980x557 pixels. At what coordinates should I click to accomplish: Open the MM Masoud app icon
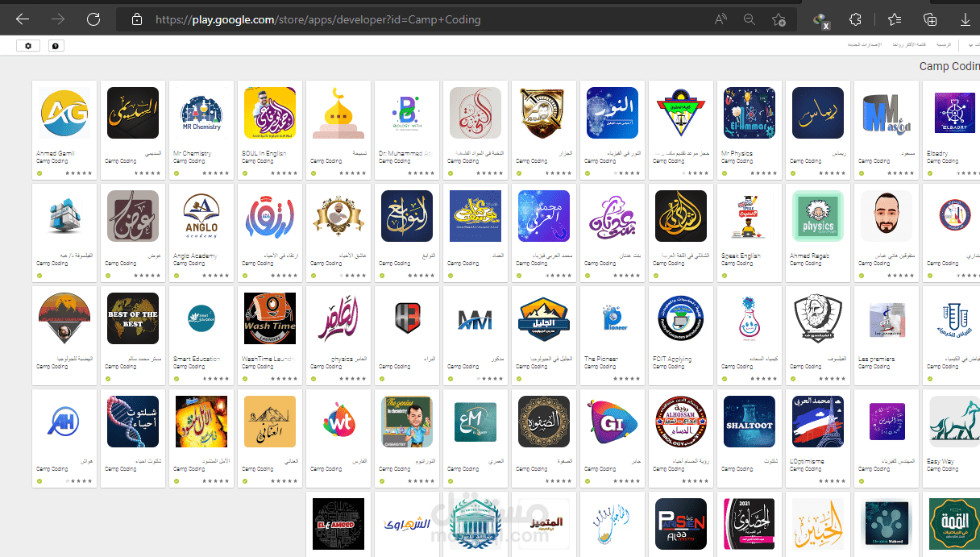[887, 113]
